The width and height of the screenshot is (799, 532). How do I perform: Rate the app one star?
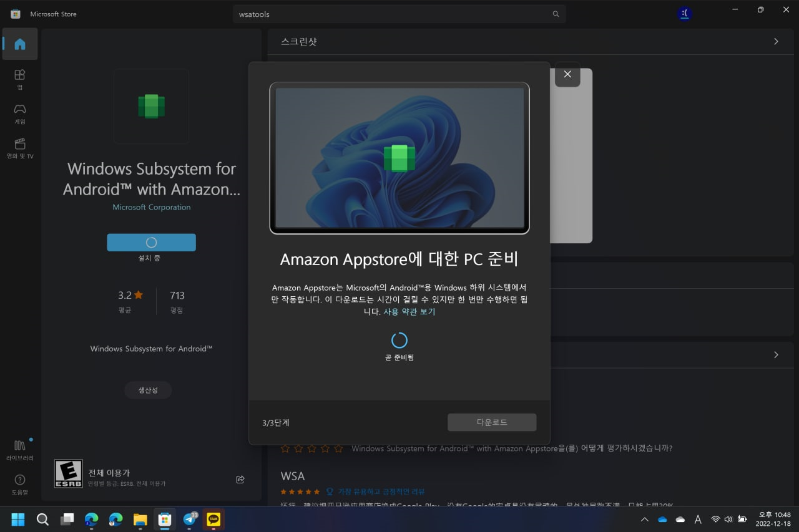(285, 448)
